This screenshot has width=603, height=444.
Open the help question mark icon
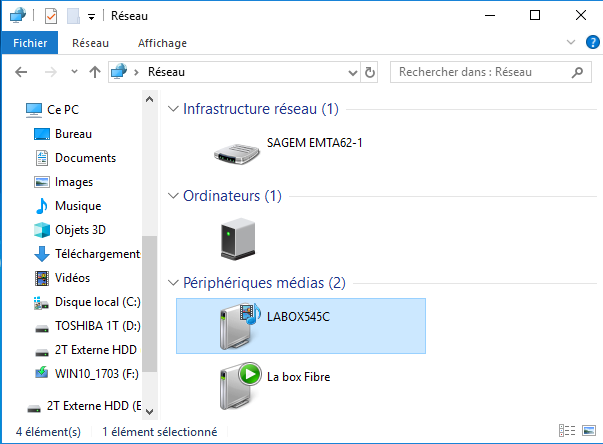[591, 42]
